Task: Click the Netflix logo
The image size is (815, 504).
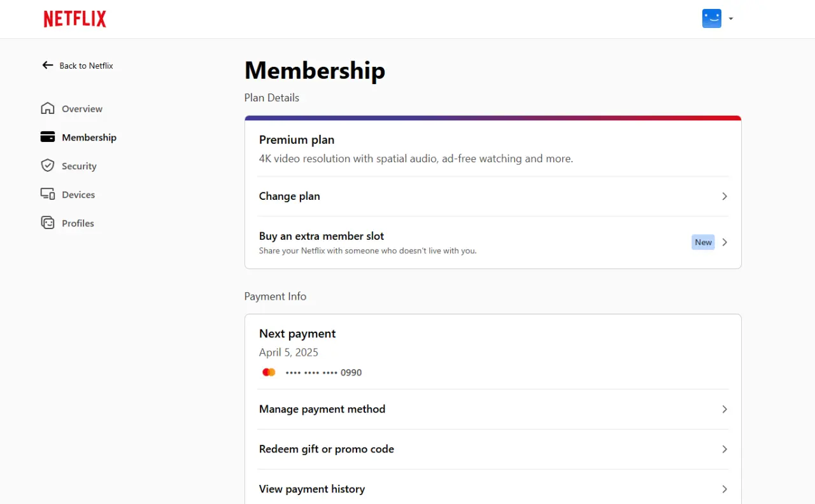Action: pos(75,19)
